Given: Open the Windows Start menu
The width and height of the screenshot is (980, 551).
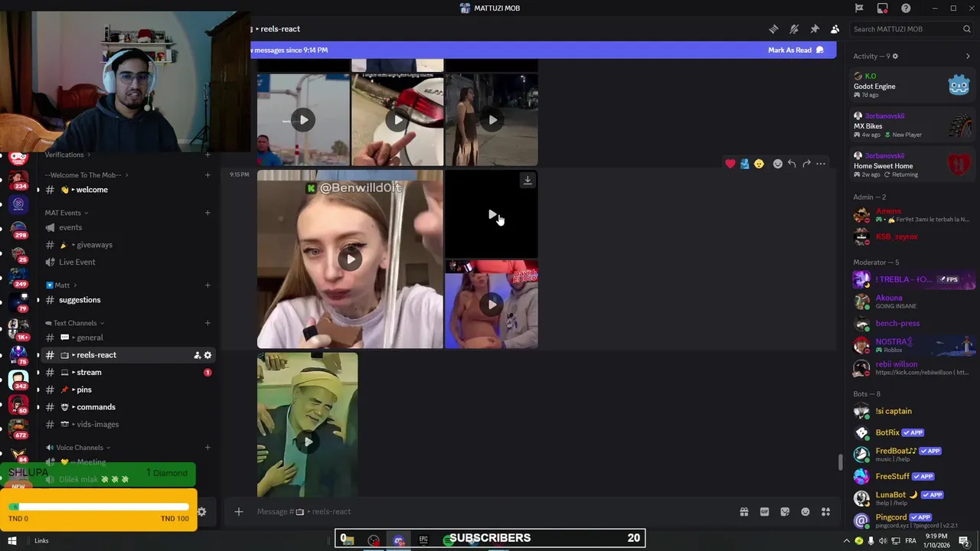Looking at the screenshot, I should [x=12, y=540].
